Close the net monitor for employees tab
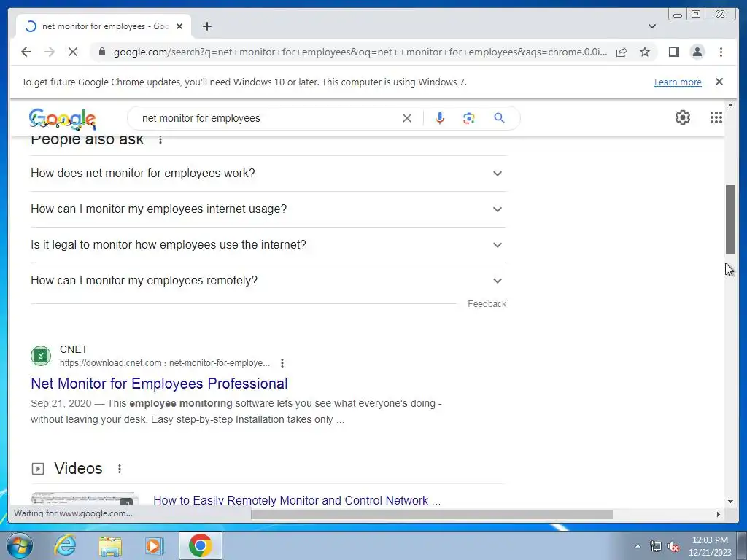This screenshot has height=560, width=747. click(x=179, y=26)
